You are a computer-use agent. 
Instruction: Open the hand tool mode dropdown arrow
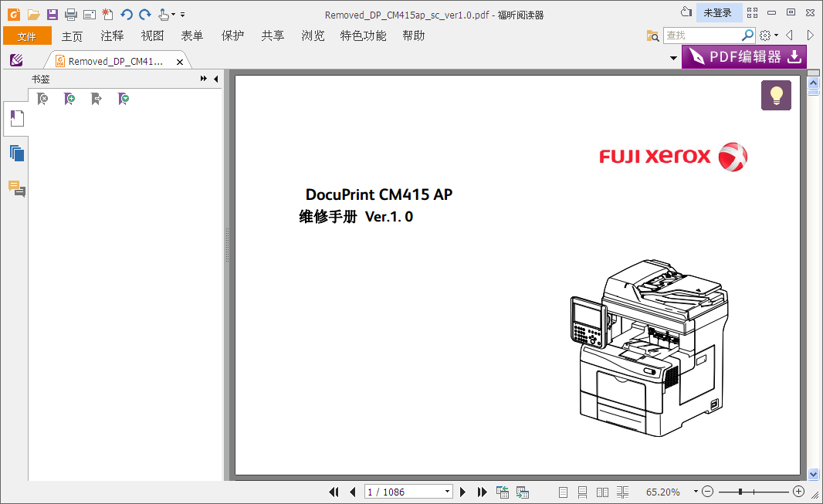tap(173, 15)
